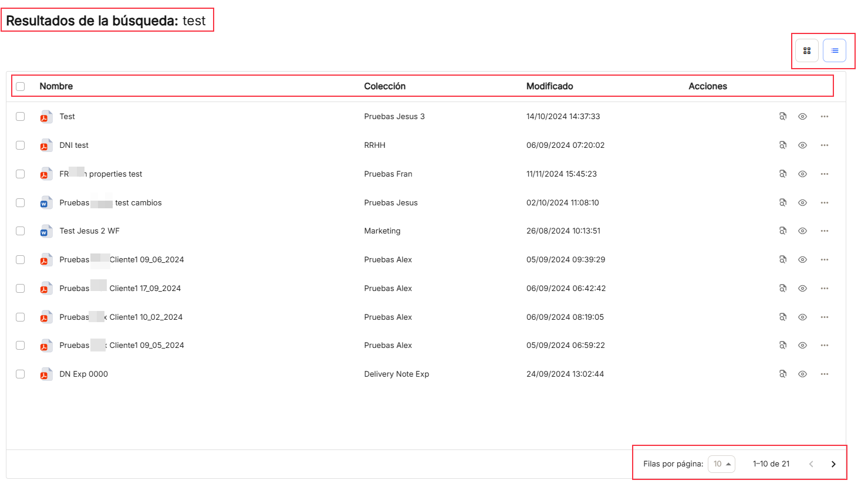Click date 11/11/2024 15:45:23
The height and width of the screenshot is (487, 868).
coord(562,174)
